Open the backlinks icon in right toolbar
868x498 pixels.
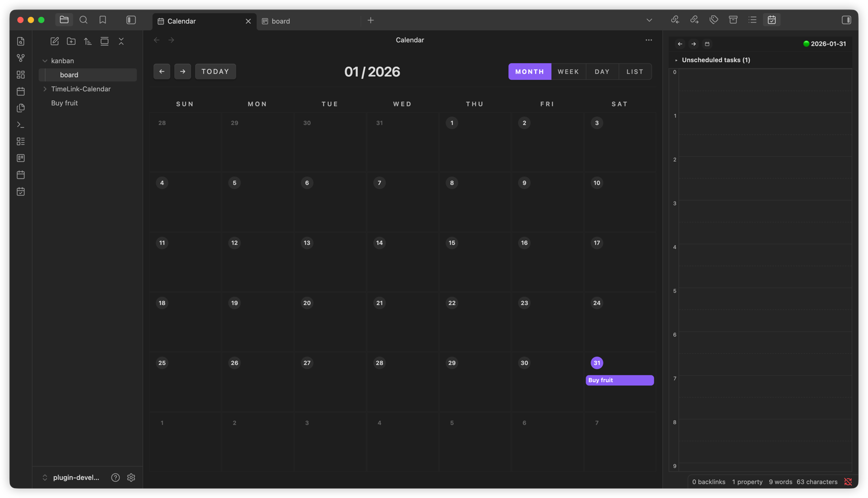click(675, 19)
